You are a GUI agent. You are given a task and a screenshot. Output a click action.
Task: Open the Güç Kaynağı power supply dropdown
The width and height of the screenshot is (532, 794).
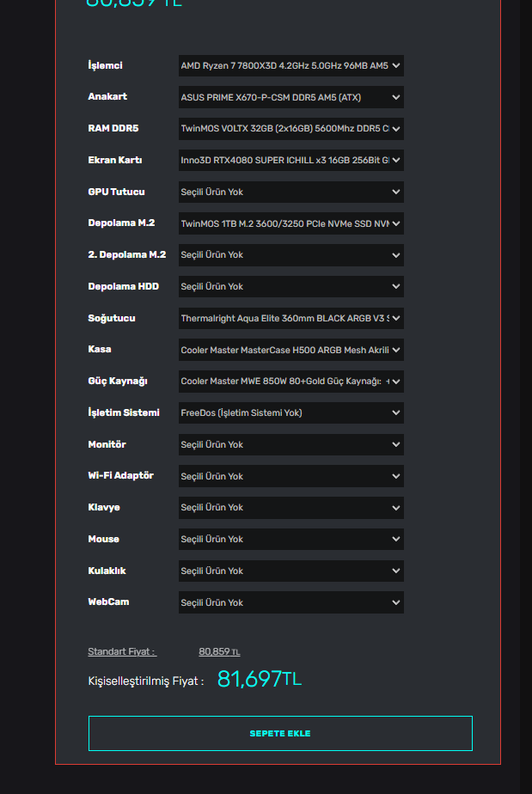click(290, 382)
